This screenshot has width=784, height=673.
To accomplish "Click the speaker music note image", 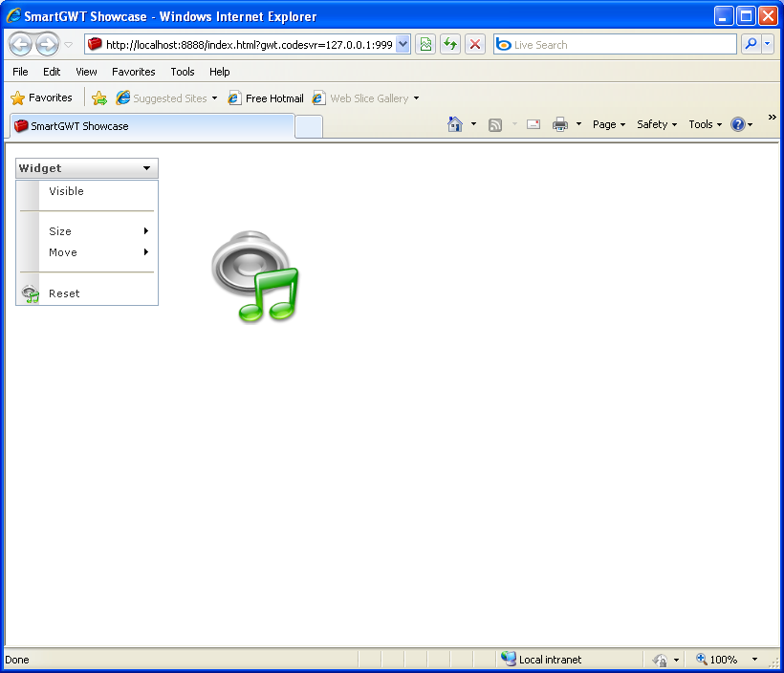I will [255, 276].
